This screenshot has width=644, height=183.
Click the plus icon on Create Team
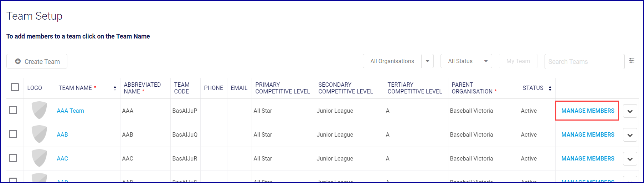pos(18,61)
